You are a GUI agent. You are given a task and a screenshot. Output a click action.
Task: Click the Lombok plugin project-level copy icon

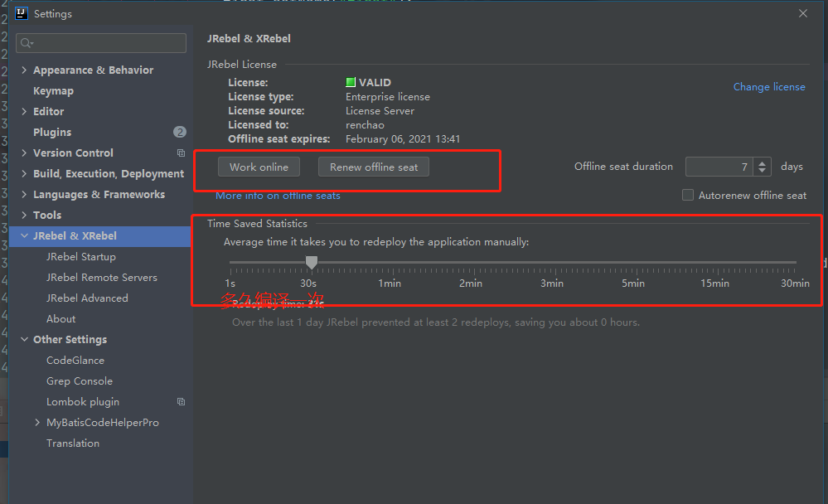pyautogui.click(x=181, y=401)
